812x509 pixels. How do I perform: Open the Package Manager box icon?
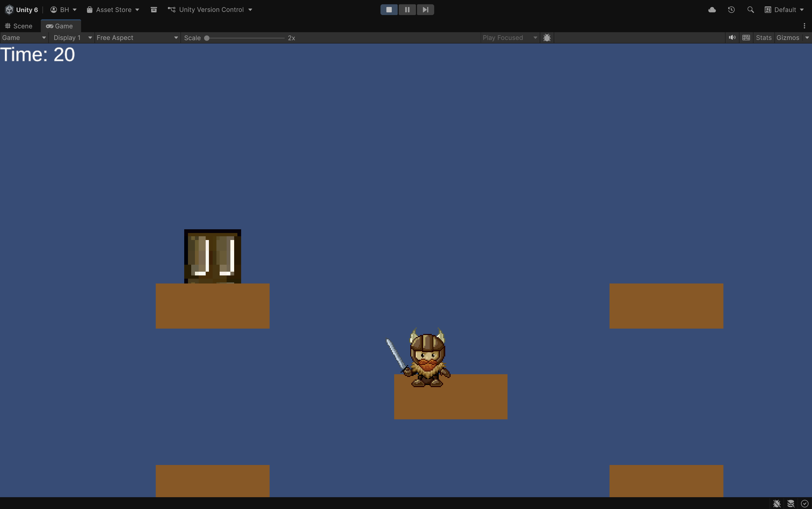pos(154,10)
